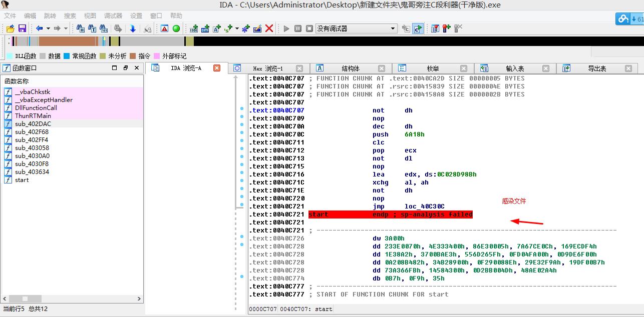Pause the debugger process

pyautogui.click(x=298, y=28)
